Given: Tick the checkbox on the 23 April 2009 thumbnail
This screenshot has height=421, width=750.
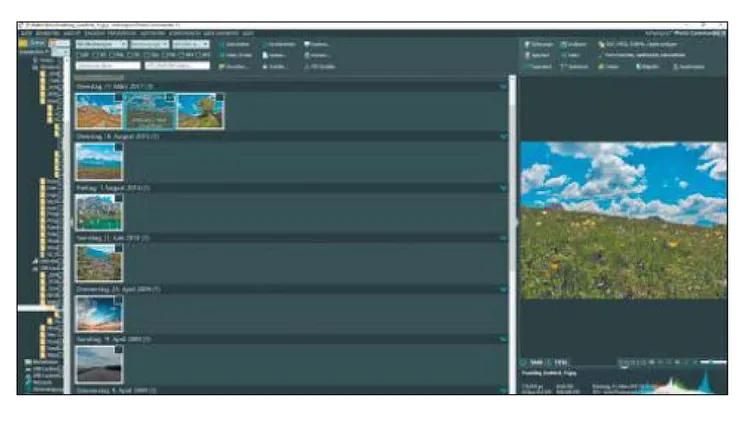Looking at the screenshot, I should pyautogui.click(x=119, y=299).
